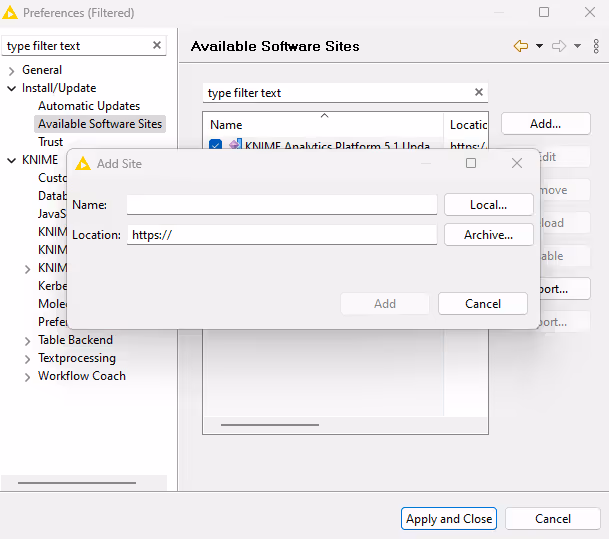Click the back navigation arrow icon
The image size is (609, 539).
(x=520, y=46)
